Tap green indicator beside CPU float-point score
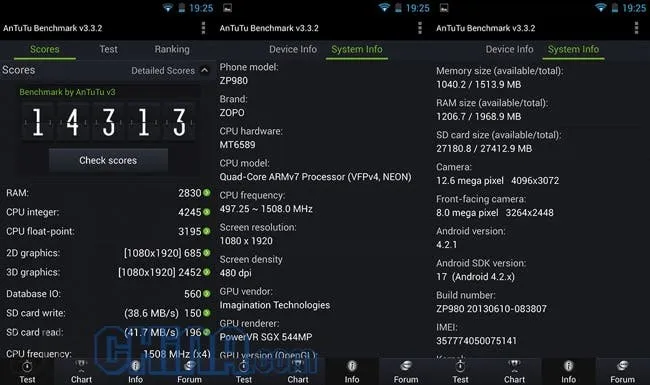The height and width of the screenshot is (385, 650). click(x=206, y=231)
